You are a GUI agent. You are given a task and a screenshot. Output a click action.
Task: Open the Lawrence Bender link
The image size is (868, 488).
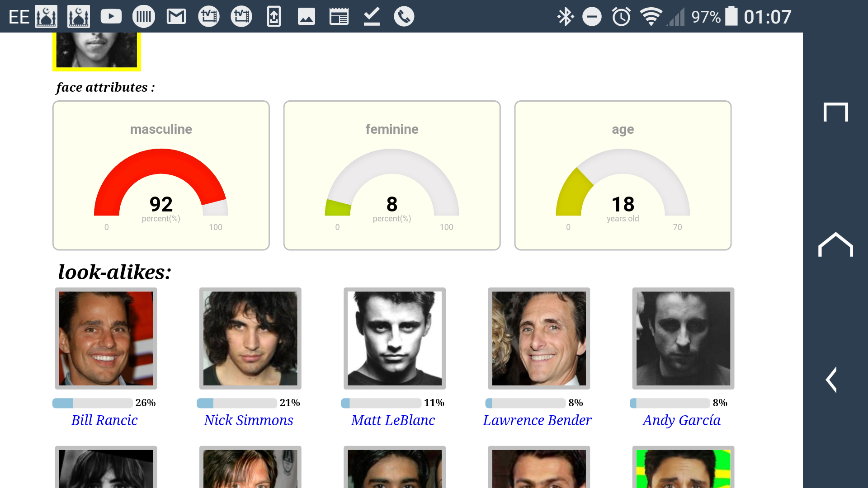537,420
